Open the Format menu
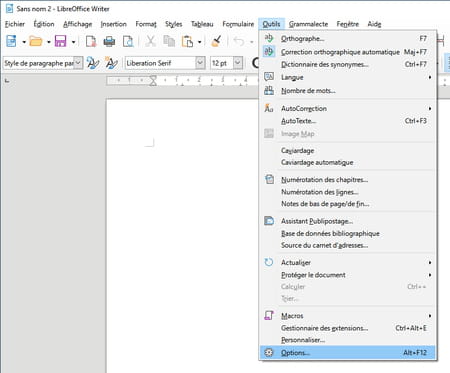Screen dimensions: 450x373 click(x=146, y=24)
